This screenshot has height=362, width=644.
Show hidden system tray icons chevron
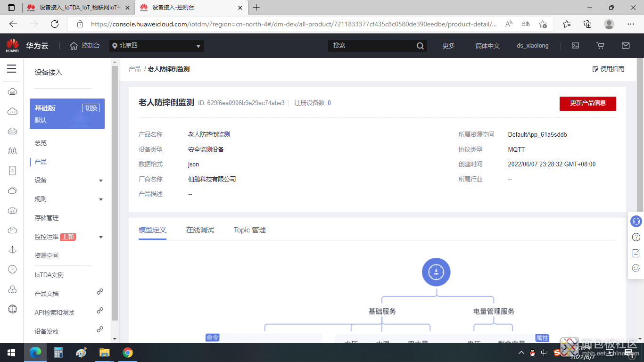tap(521, 353)
